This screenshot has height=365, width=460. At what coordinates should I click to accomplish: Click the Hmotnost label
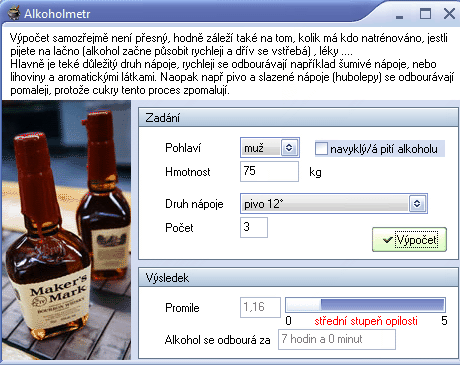coord(188,172)
